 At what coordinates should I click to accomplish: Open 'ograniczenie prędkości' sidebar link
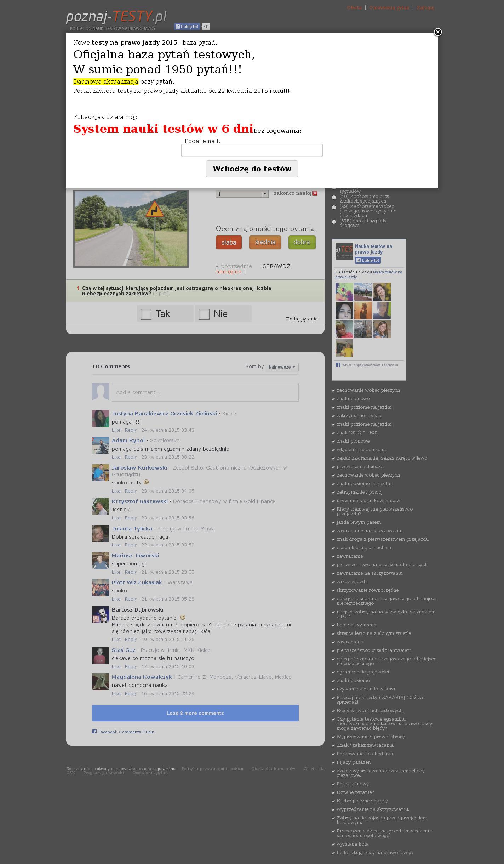coord(363,672)
